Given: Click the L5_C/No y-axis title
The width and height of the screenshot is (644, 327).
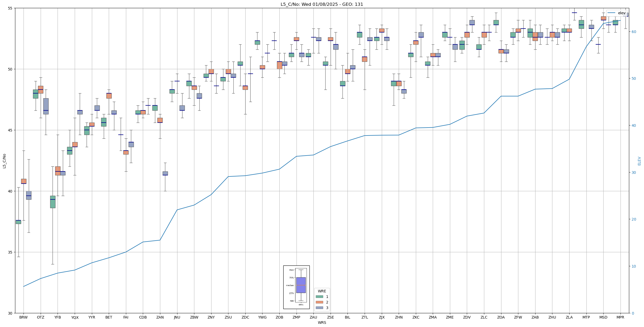Looking at the screenshot, I should 4,161.
